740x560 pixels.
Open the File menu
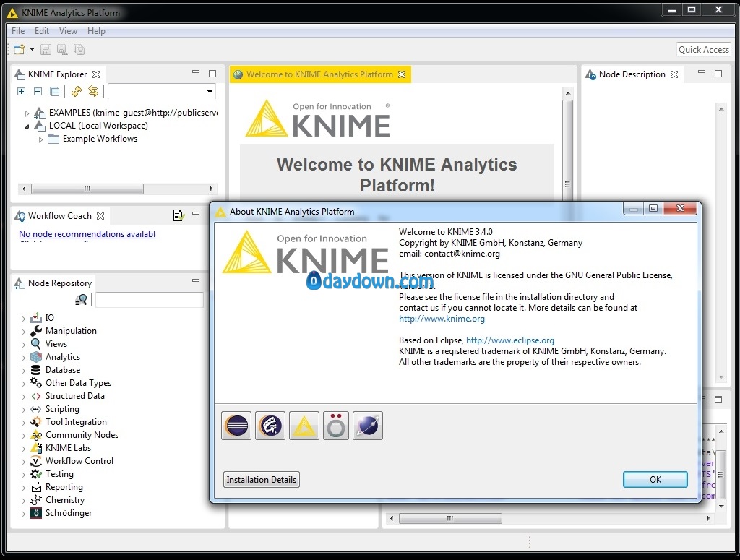point(18,30)
